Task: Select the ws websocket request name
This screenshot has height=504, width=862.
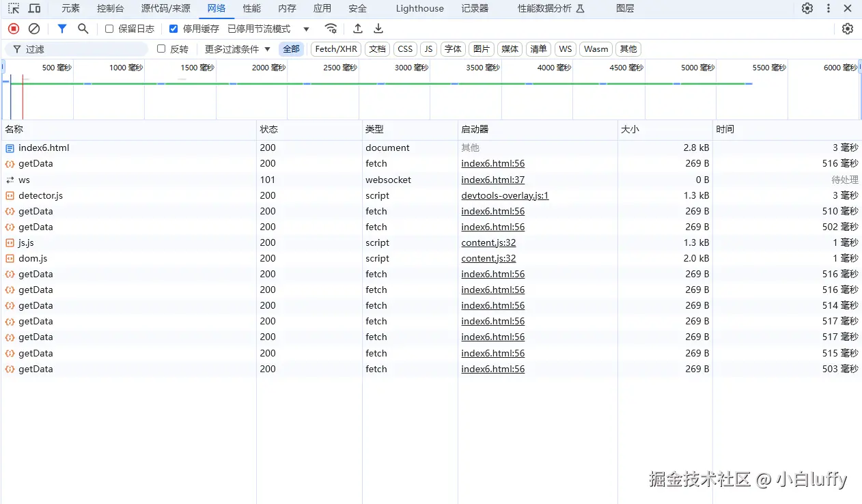Action: tap(24, 180)
